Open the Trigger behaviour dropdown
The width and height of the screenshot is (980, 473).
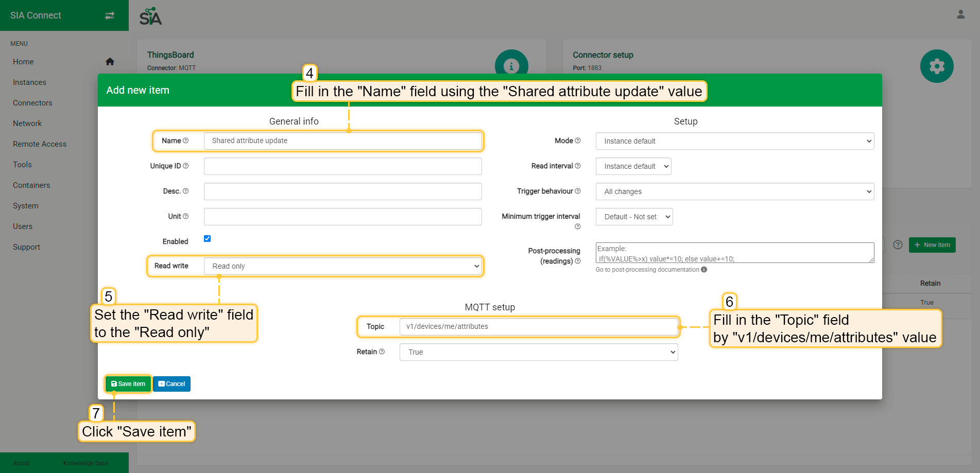(734, 191)
